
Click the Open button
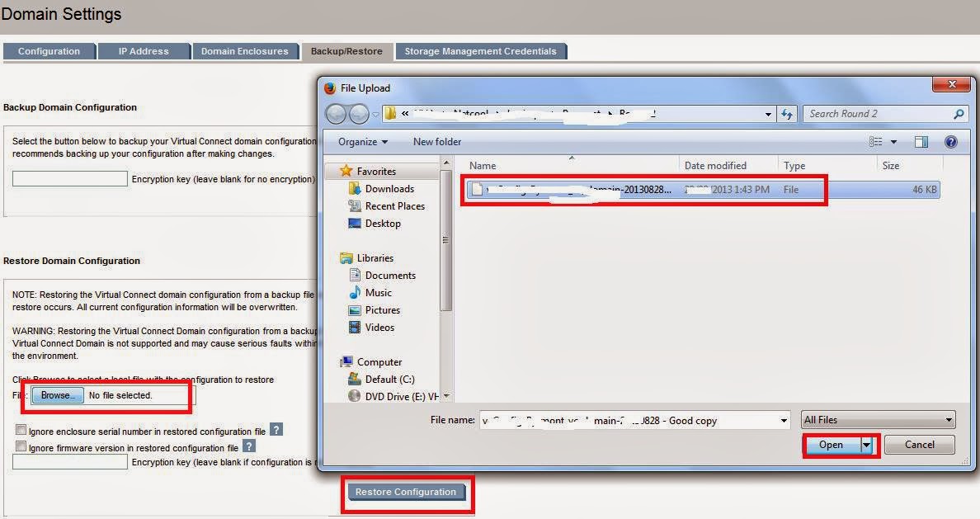[x=832, y=445]
